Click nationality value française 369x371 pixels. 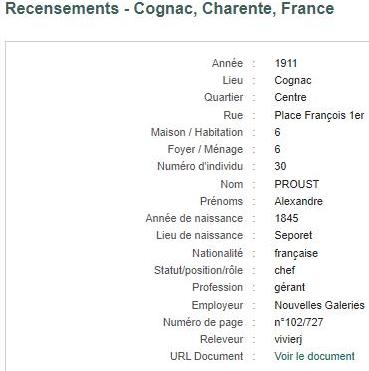point(296,253)
